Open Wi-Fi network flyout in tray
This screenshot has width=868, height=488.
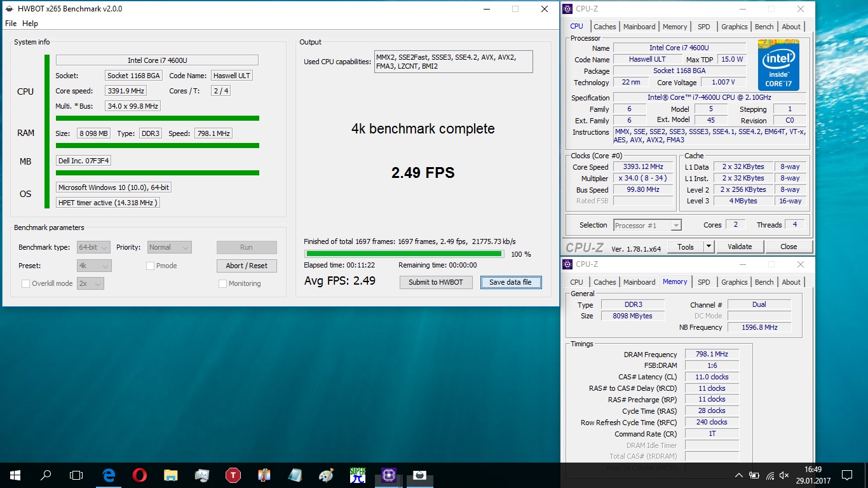click(770, 475)
